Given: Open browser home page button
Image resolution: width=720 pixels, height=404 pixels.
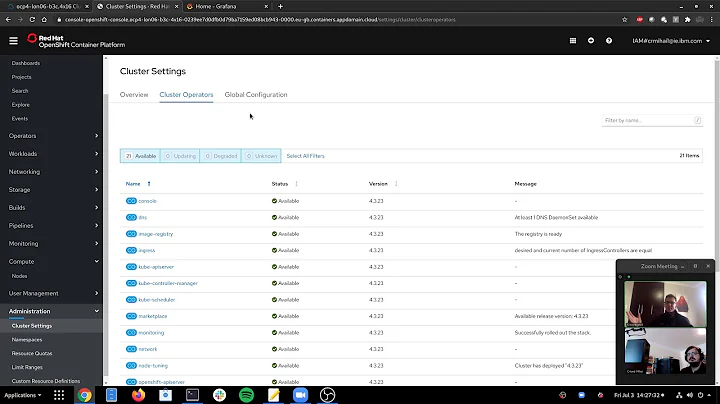Looking at the screenshot, I should click(x=44, y=20).
